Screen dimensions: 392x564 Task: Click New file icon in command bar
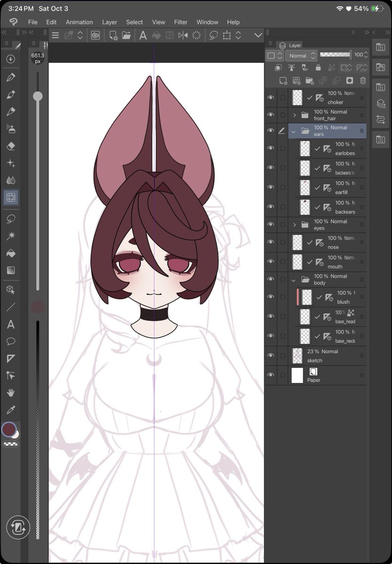click(x=113, y=35)
